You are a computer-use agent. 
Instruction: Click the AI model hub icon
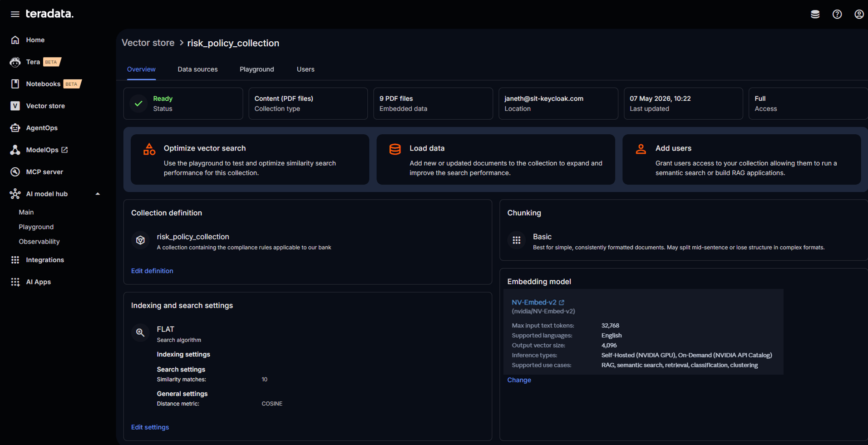click(15, 194)
